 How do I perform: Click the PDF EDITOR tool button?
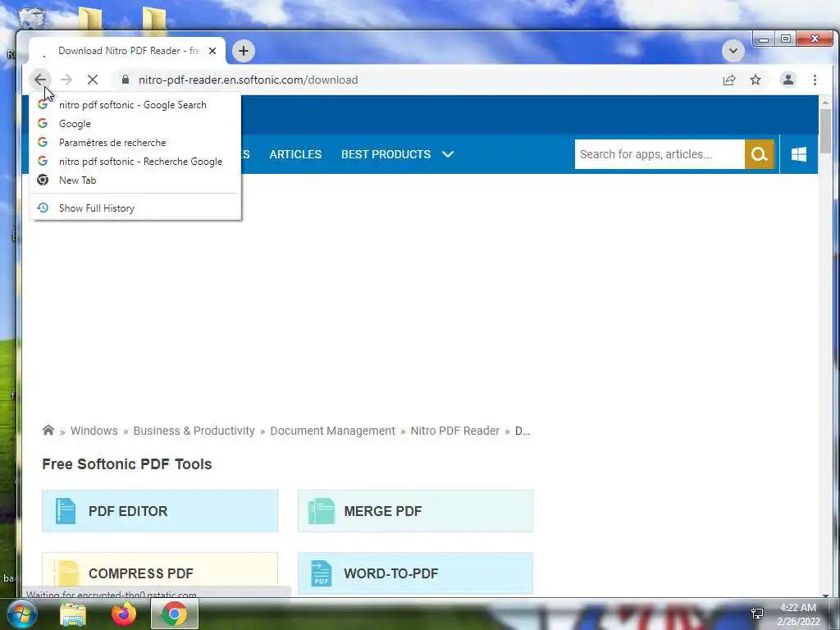click(160, 511)
